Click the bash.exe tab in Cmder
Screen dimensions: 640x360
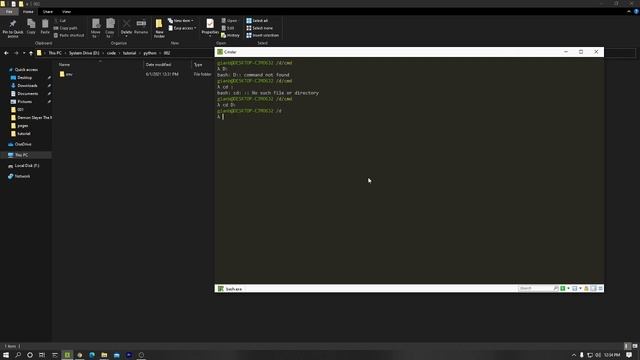point(230,289)
